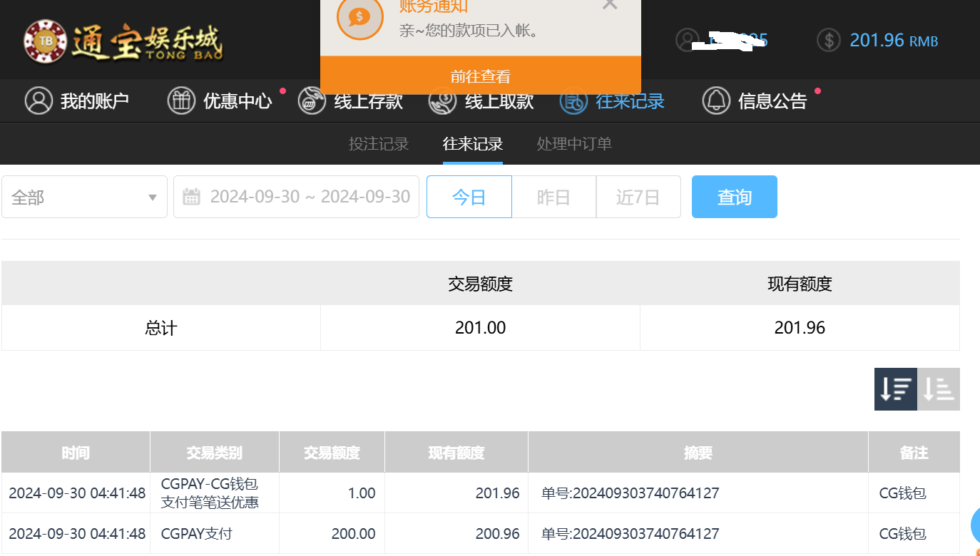Image resolution: width=980 pixels, height=556 pixels.
Task: Expand the 全部 transaction type dropdown
Action: point(84,197)
